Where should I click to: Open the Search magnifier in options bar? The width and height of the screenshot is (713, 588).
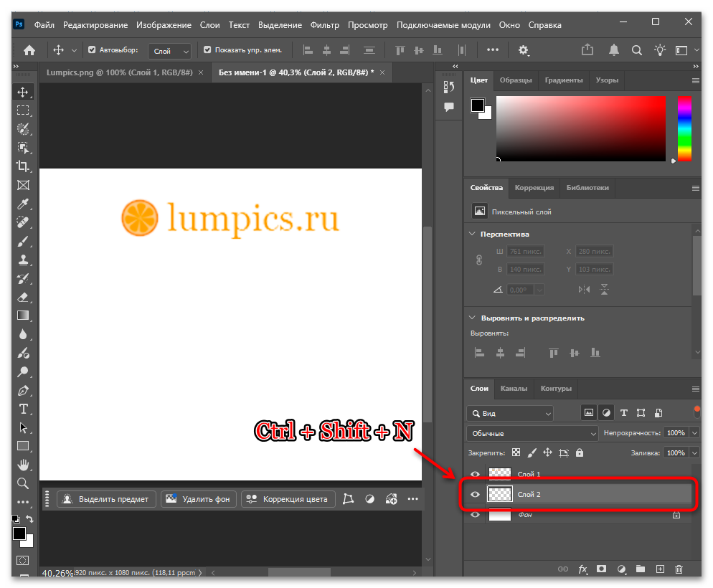[x=637, y=50]
